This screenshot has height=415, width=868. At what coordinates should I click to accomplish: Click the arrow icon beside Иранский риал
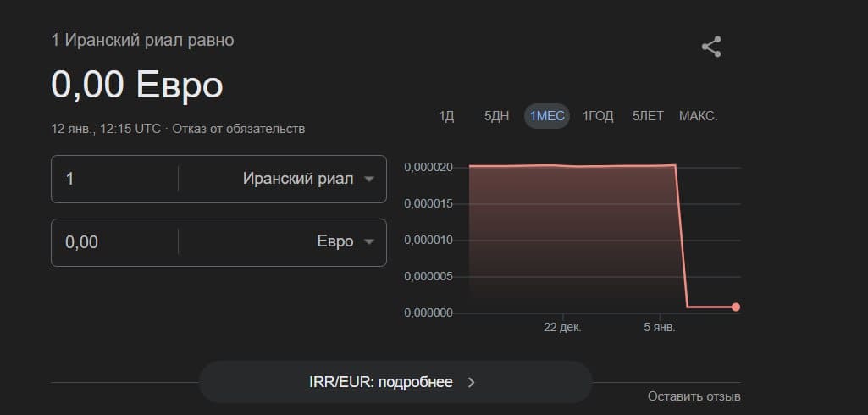pos(368,180)
